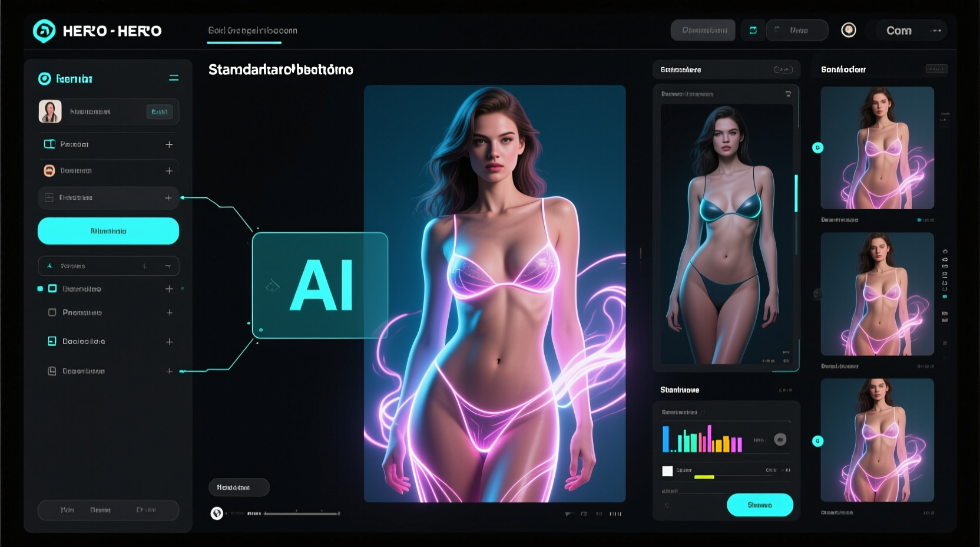The height and width of the screenshot is (547, 980).
Task: Click the flip icon above the preview thumbnail panel
Action: tap(789, 93)
